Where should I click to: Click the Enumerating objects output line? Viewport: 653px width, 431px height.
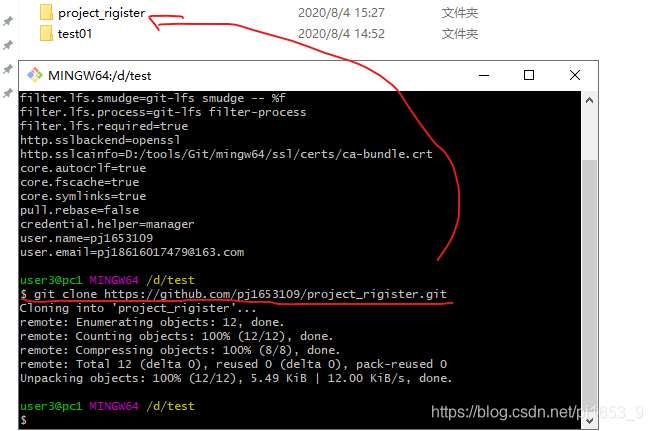tap(152, 322)
